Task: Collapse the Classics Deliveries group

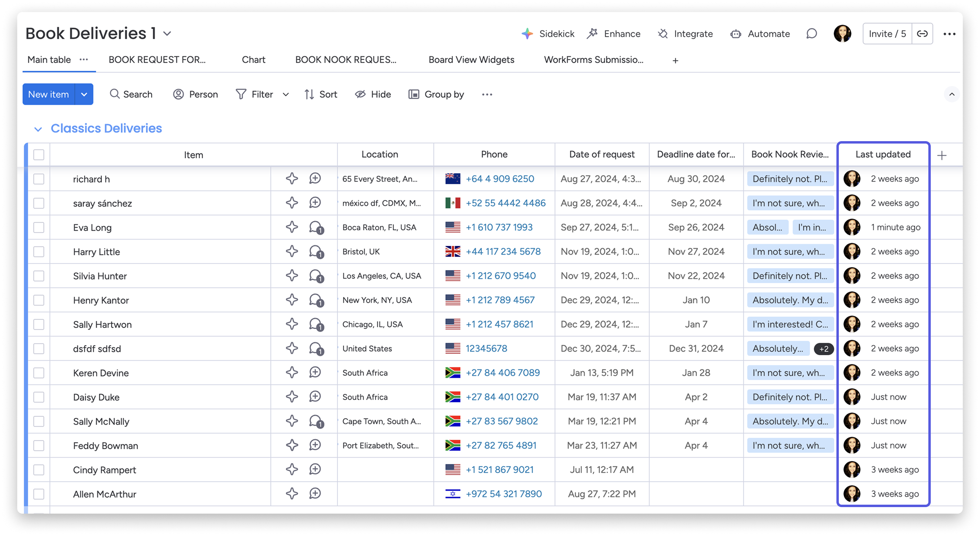Action: tap(38, 129)
